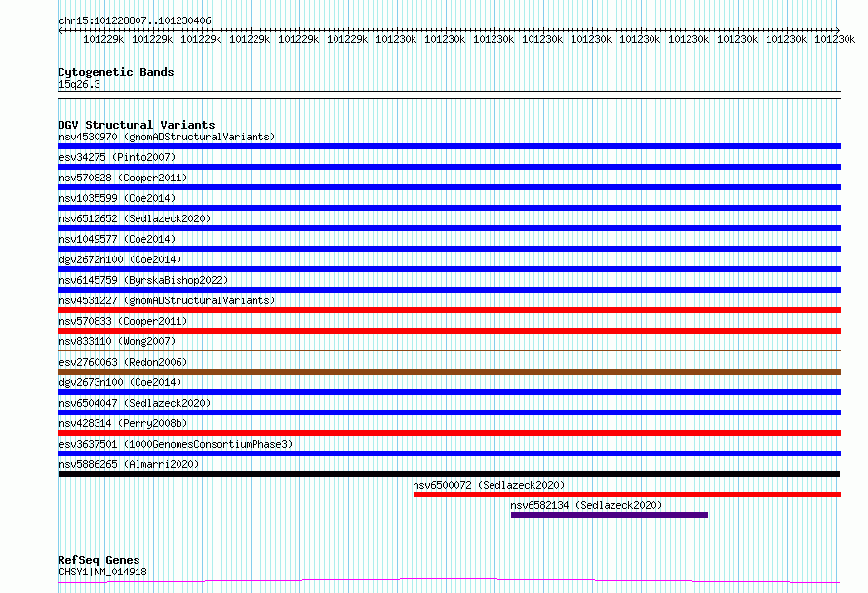Open the nsv6512652 (Sedlazeck2020) entry
The width and height of the screenshot is (868, 593).
(x=135, y=218)
